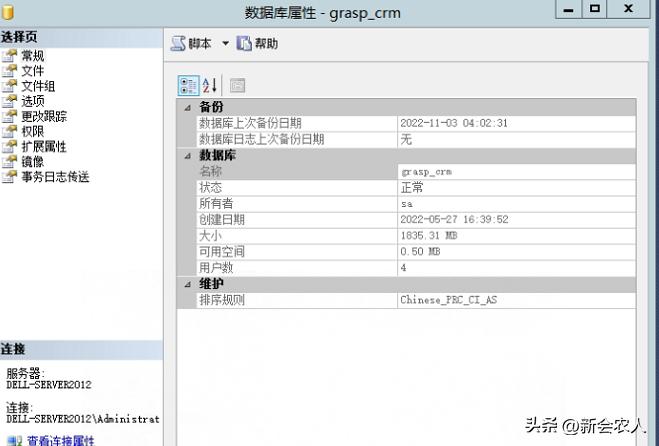Select the 数据库日志上次备份日期 row label

[x=261, y=139]
